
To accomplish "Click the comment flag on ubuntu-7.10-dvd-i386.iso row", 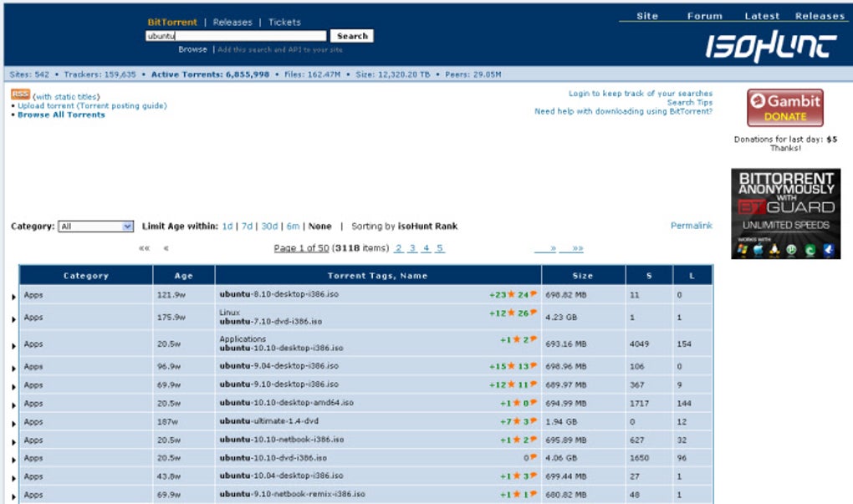I will click(x=534, y=312).
